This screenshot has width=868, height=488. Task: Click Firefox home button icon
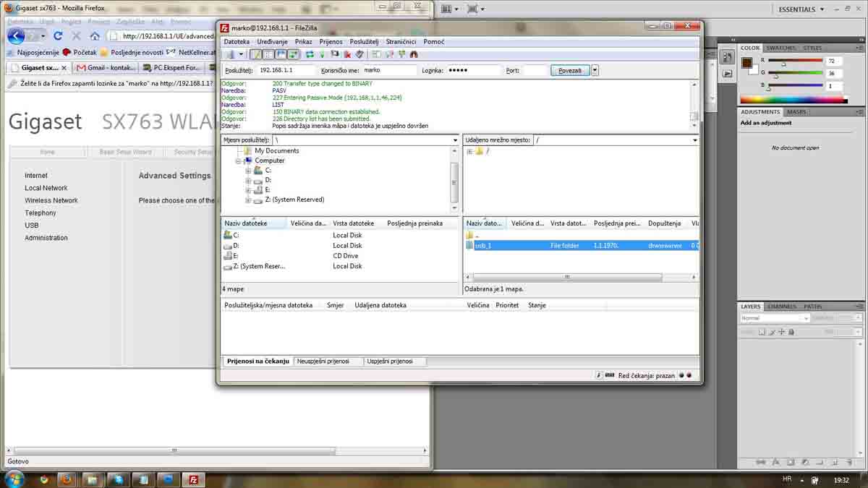click(95, 35)
